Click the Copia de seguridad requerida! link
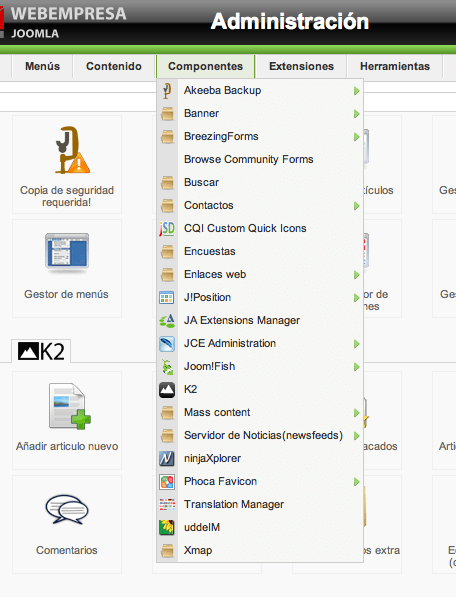Screen dimensions: 456x597 (x=67, y=196)
